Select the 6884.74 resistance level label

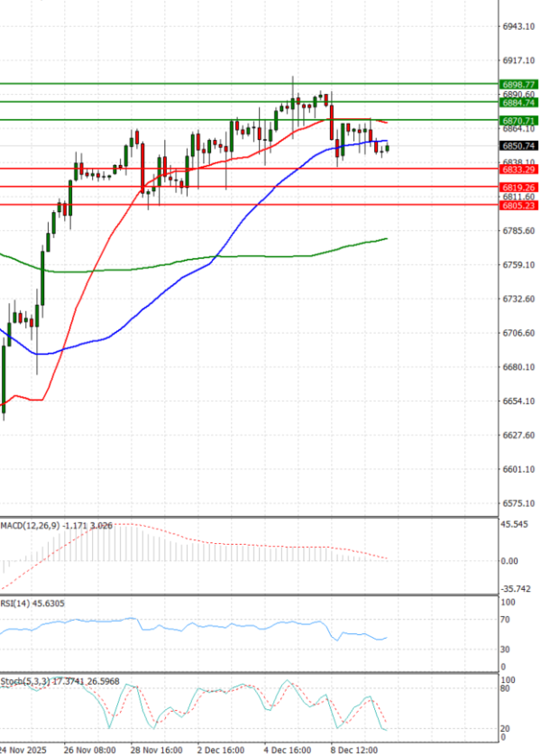(x=518, y=103)
